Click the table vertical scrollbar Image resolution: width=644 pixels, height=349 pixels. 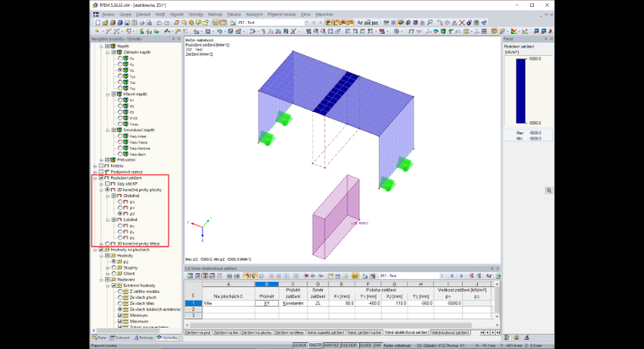[x=497, y=300]
